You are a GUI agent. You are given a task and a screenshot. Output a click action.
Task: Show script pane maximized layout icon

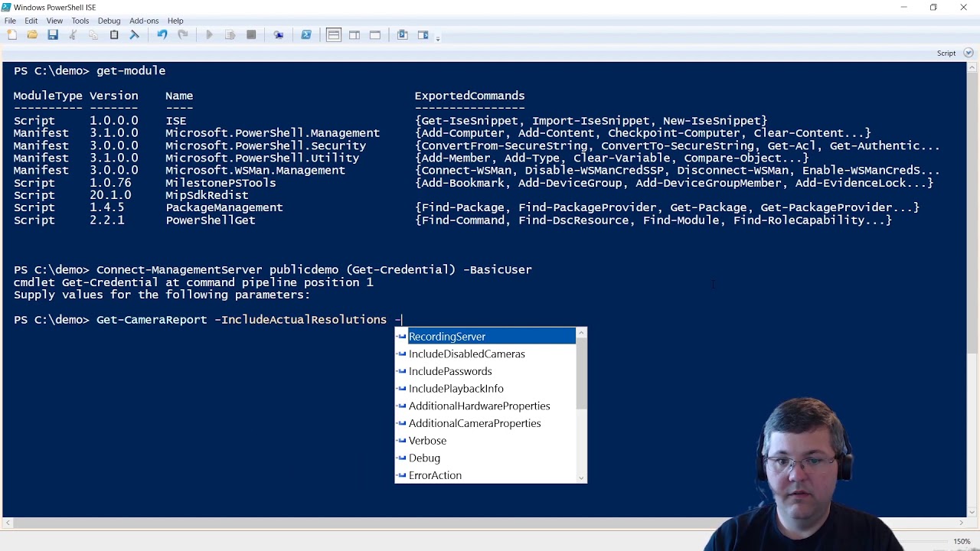point(375,35)
